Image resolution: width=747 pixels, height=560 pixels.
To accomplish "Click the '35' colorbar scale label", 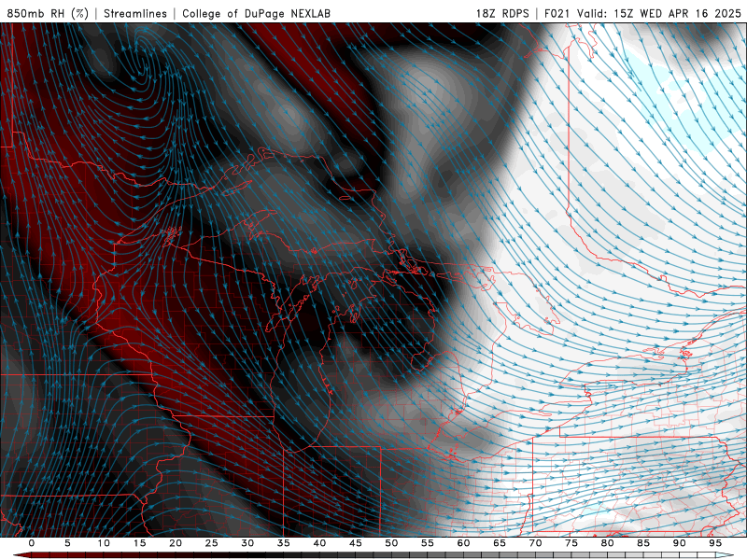I will [284, 543].
